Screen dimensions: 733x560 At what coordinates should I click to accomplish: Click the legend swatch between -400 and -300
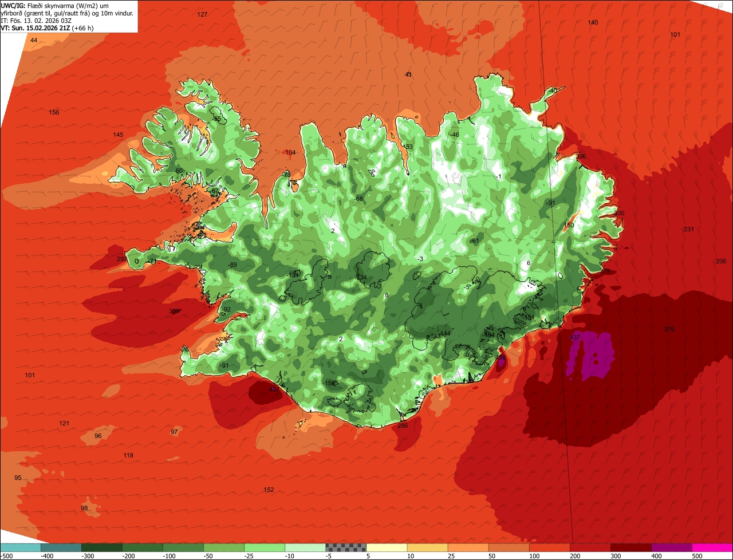(x=61, y=547)
